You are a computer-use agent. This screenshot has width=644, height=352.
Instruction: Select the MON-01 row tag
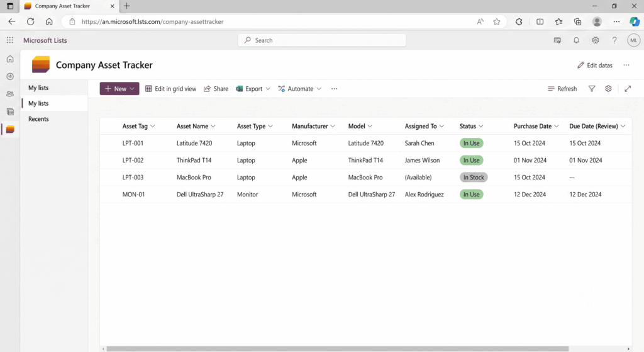click(133, 195)
